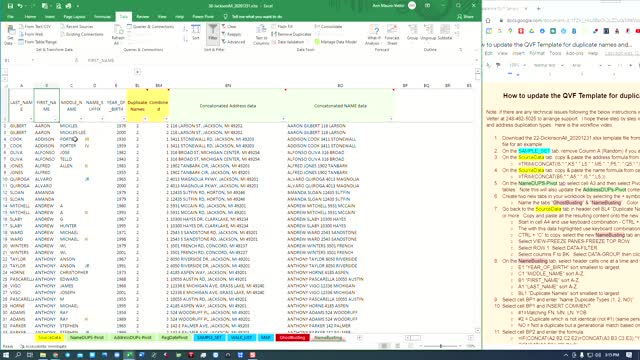This screenshot has height=360, width=640.
Task: Click From Text/CSV in the ribbon
Action: [x=35, y=27]
